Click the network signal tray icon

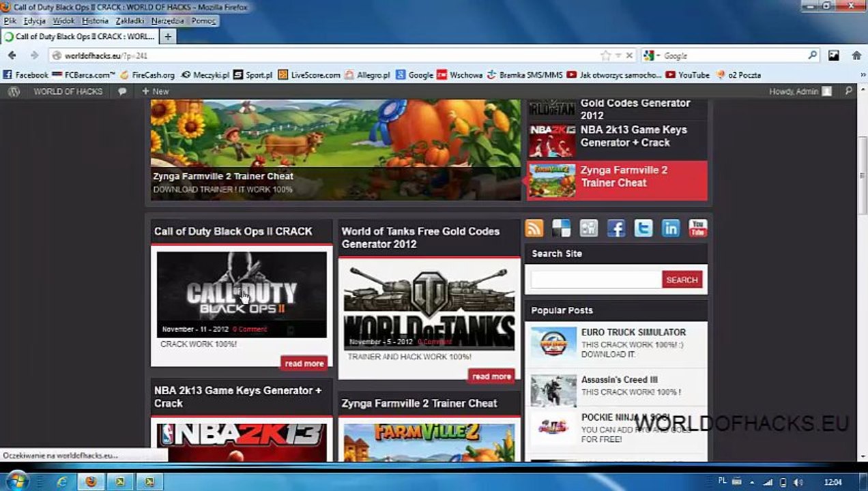coord(768,482)
